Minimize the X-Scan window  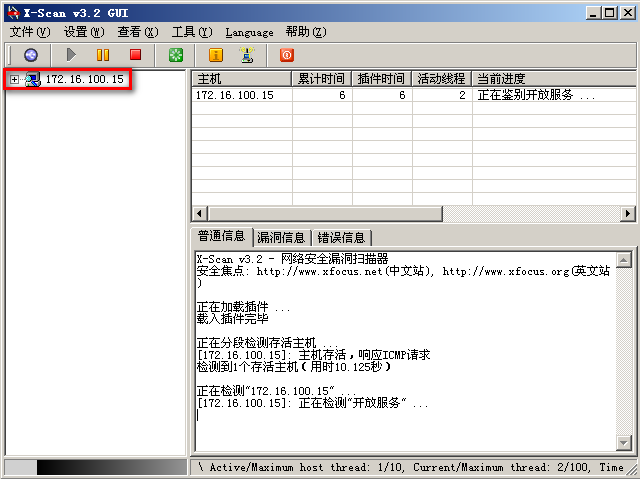coord(593,13)
